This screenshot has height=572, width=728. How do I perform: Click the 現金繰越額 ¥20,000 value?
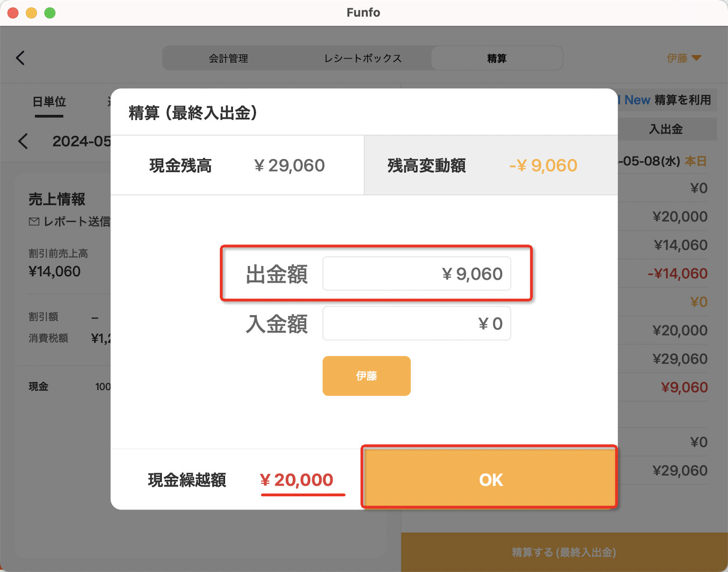tap(297, 480)
